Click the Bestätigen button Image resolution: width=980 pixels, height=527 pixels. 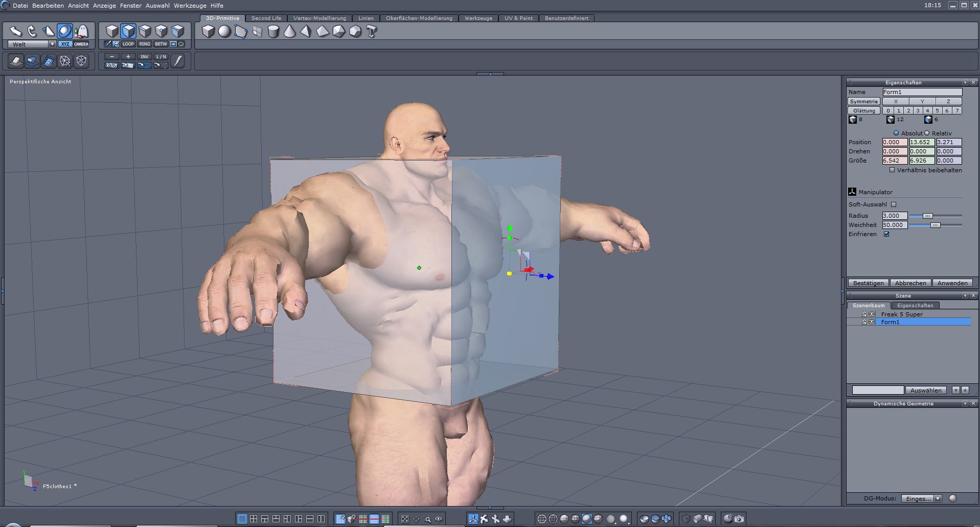(869, 283)
